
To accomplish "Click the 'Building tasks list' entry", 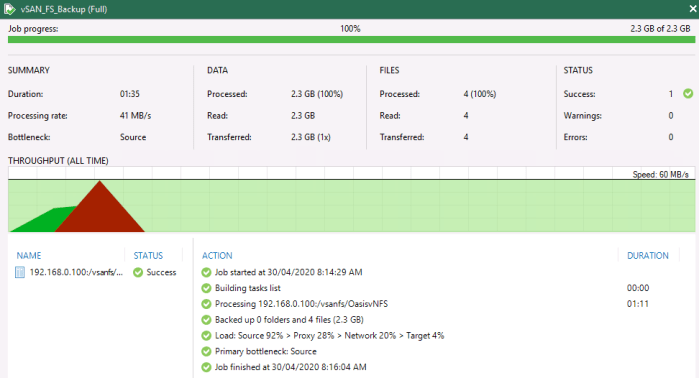I will click(x=248, y=288).
